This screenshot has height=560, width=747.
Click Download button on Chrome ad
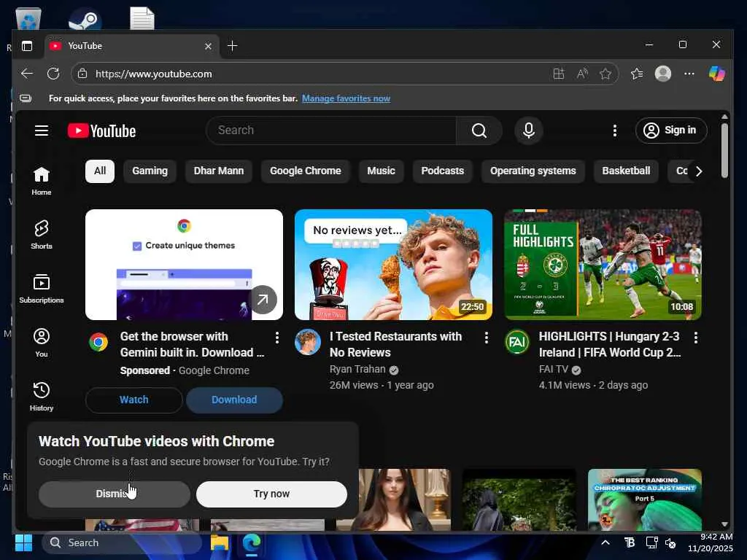(x=234, y=400)
